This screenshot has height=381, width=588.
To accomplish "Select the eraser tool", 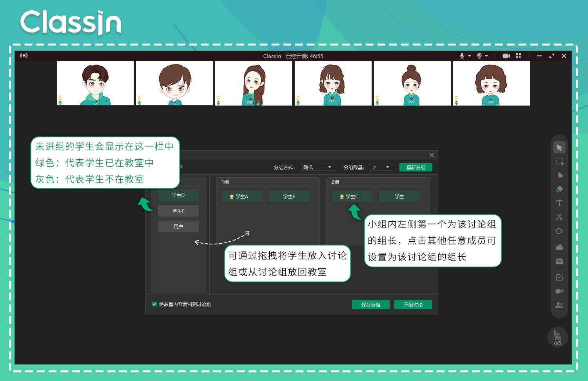I will click(559, 189).
